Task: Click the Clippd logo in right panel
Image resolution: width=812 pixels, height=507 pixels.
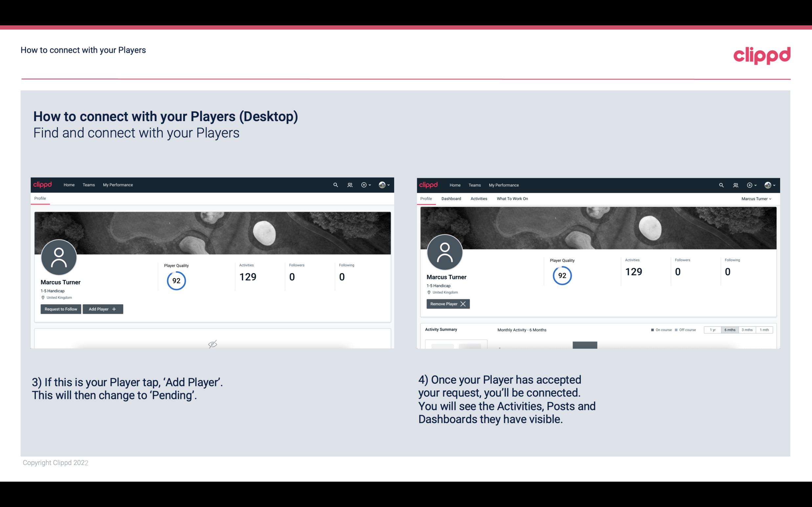Action: (429, 185)
